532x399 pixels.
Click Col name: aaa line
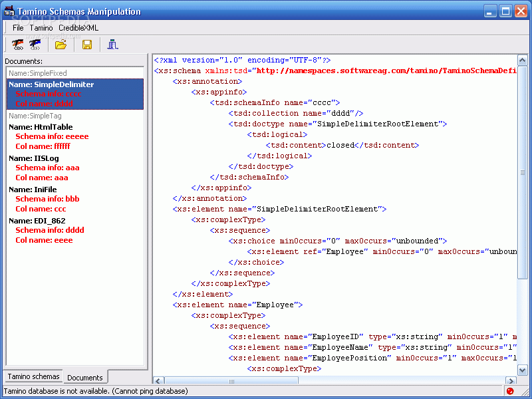(42, 178)
